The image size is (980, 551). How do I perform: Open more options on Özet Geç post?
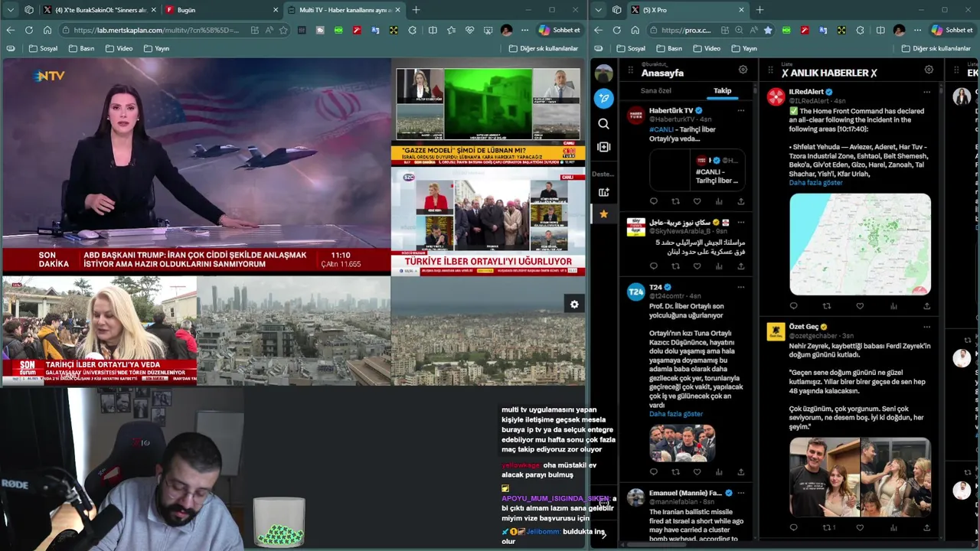coord(926,327)
